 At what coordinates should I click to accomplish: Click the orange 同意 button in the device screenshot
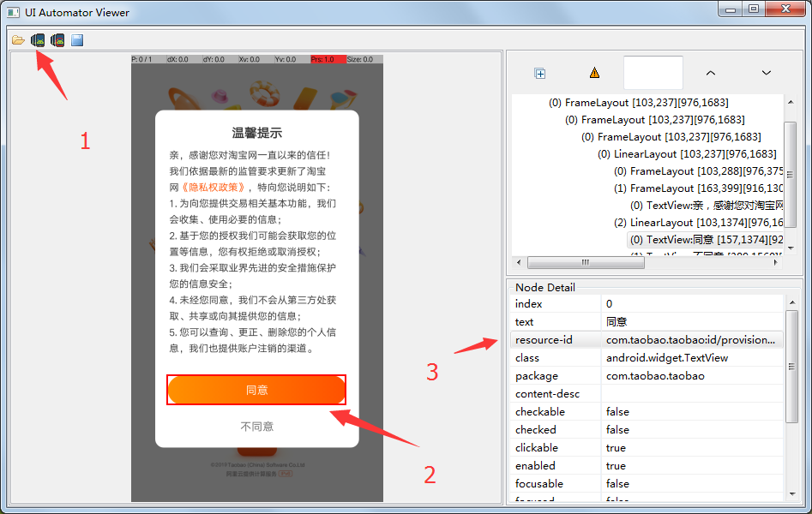256,390
